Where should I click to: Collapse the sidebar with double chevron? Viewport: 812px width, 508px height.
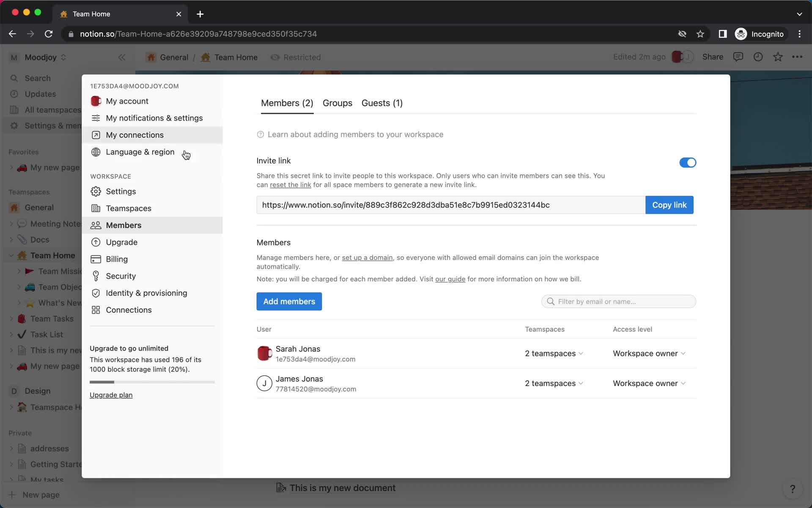(122, 57)
